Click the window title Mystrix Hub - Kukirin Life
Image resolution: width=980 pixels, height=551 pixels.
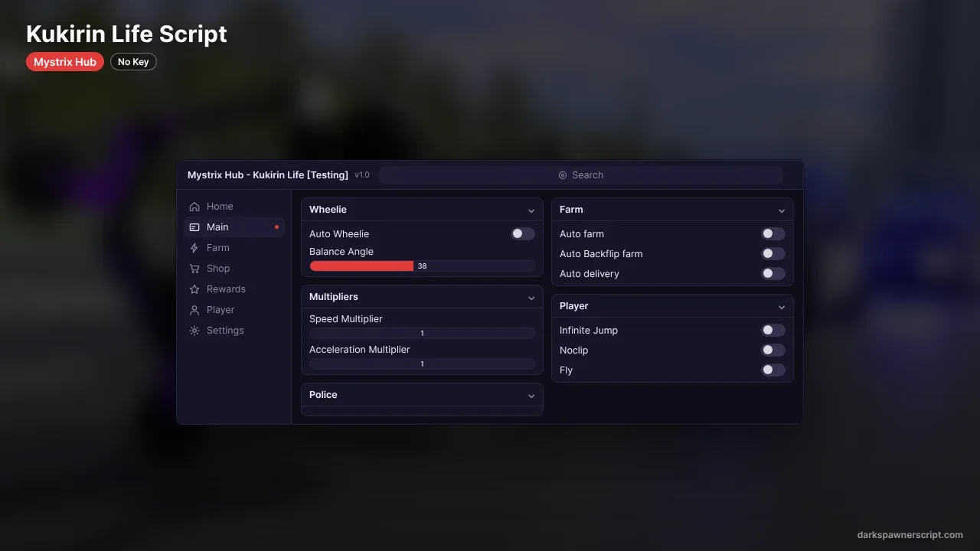268,175
